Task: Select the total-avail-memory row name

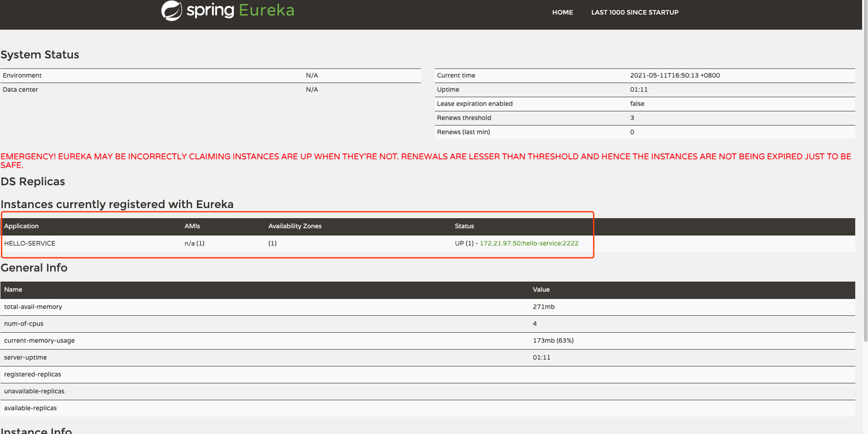Action: point(33,307)
